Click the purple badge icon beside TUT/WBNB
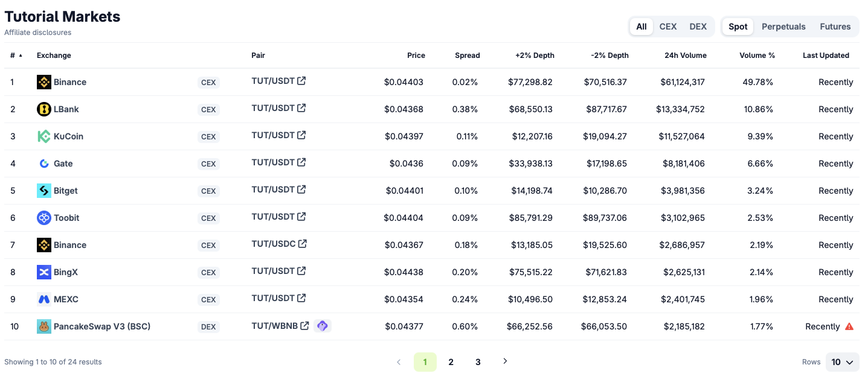Viewport: 868px width, 388px height. (323, 326)
